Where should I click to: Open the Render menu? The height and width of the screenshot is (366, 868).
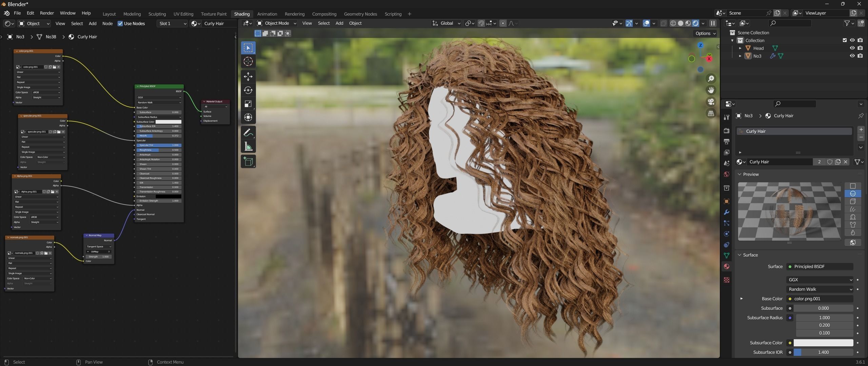click(47, 13)
